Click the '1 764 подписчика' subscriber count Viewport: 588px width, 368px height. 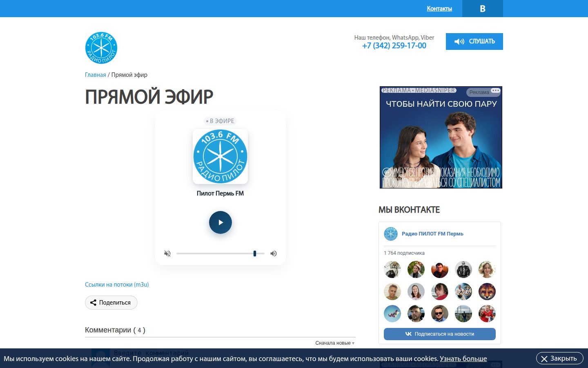404,253
